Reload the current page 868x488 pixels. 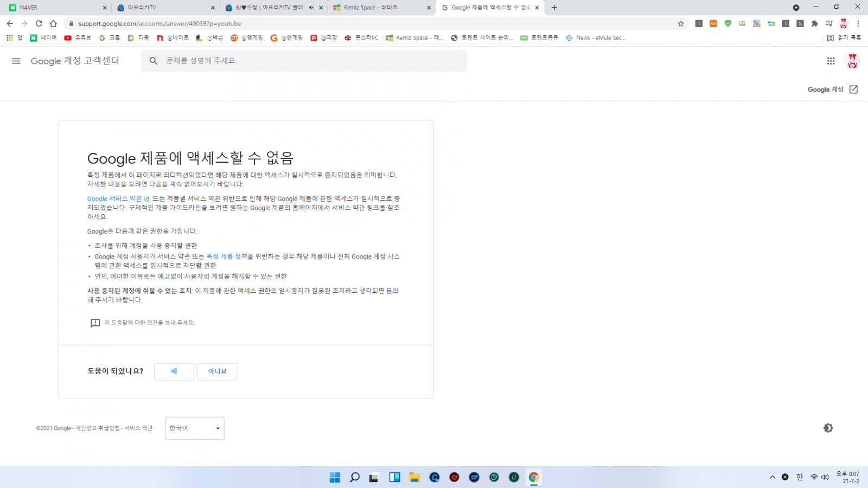coord(39,23)
